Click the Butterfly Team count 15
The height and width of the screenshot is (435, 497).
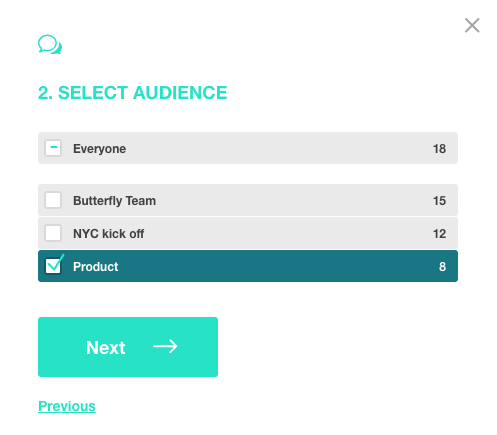(x=439, y=201)
